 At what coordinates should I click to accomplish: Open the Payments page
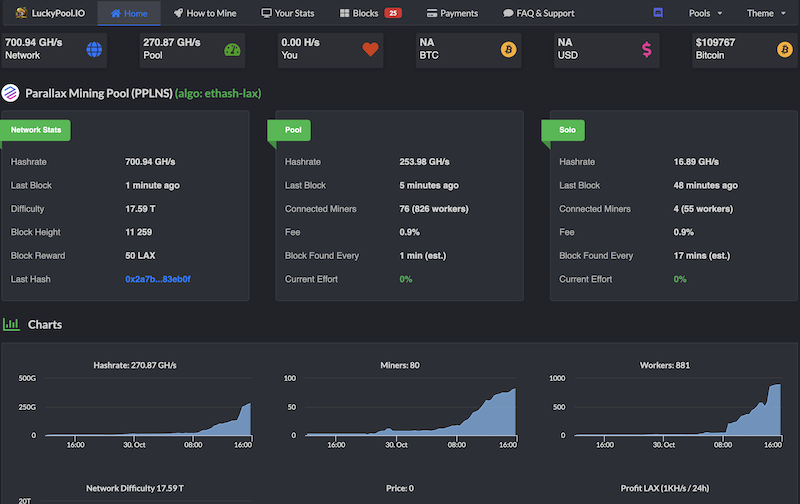pos(452,13)
